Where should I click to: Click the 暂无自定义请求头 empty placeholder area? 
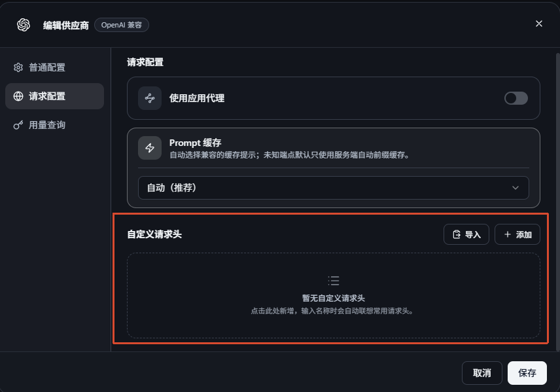click(333, 296)
